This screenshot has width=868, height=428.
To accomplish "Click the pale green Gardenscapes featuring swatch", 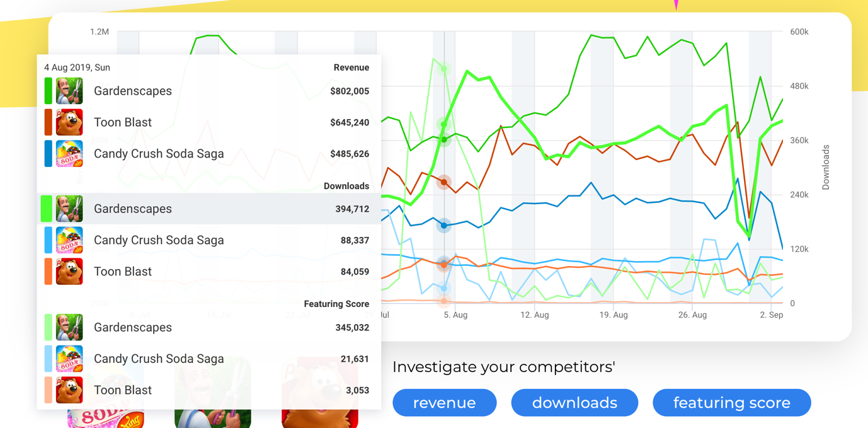I will (x=49, y=327).
